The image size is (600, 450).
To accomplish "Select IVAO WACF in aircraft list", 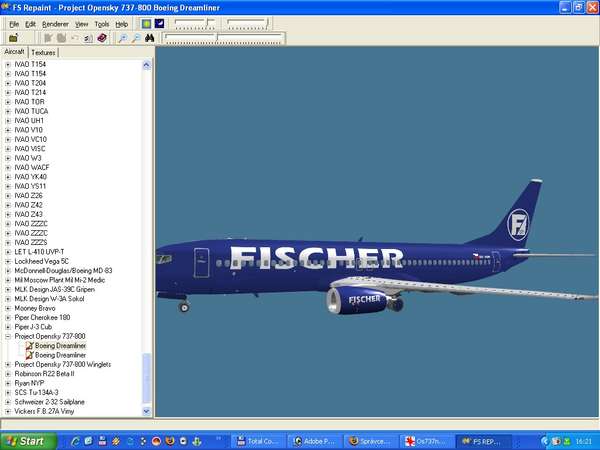I will 32,167.
